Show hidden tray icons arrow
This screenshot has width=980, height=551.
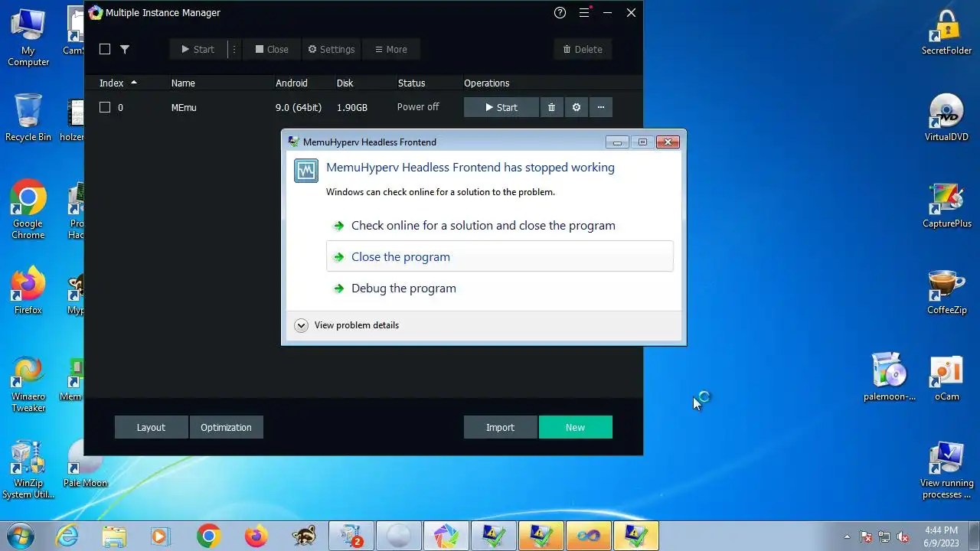click(x=847, y=536)
